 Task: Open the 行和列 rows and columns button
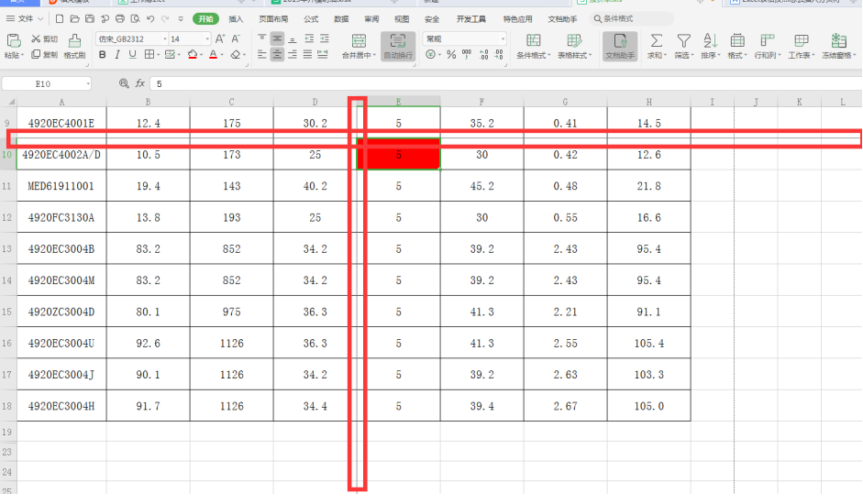768,46
